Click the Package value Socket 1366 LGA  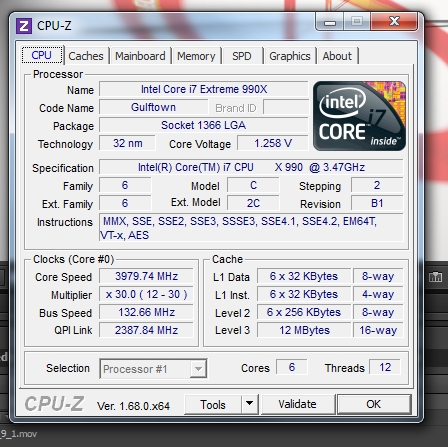tap(204, 125)
